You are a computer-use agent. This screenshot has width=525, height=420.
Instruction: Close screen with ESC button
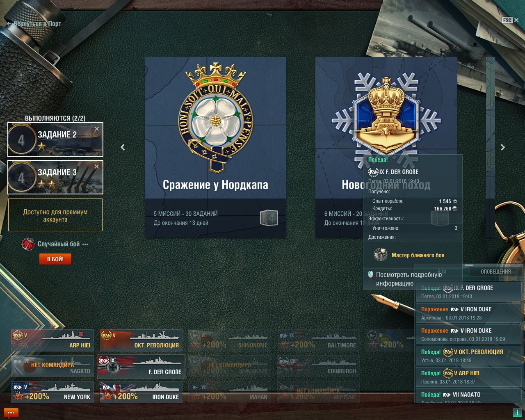point(510,20)
